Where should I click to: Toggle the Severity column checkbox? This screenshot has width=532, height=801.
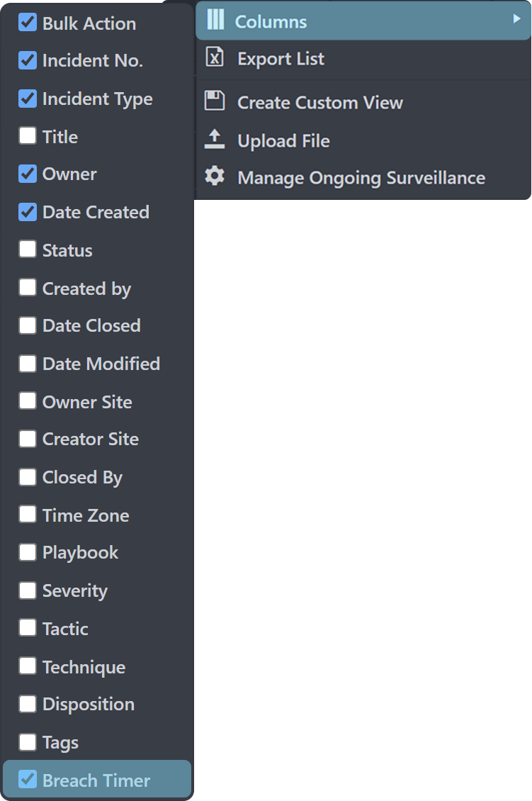[x=28, y=590]
